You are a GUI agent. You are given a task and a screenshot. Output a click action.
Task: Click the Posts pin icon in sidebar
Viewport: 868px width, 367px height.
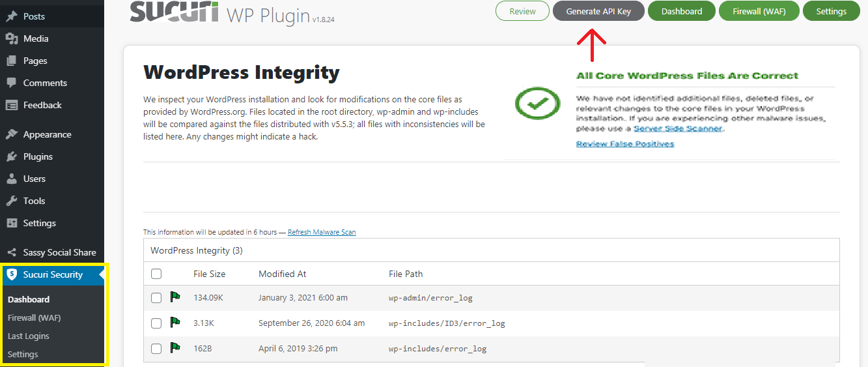(x=12, y=16)
